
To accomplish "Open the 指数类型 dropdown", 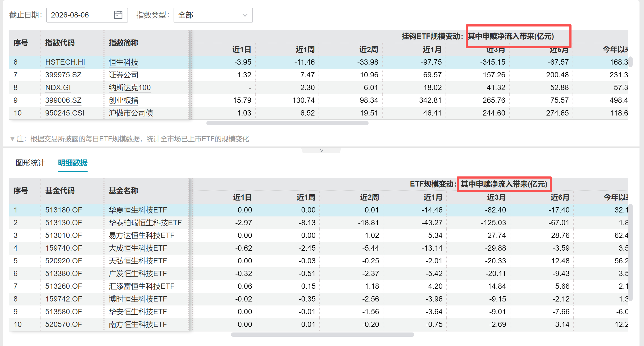I will click(x=213, y=15).
